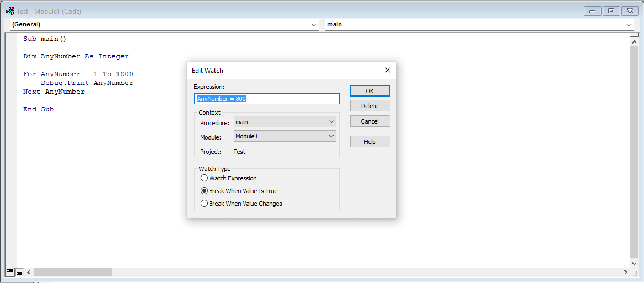
Task: Click the horizontal scrollbar thumb
Action: [73, 272]
